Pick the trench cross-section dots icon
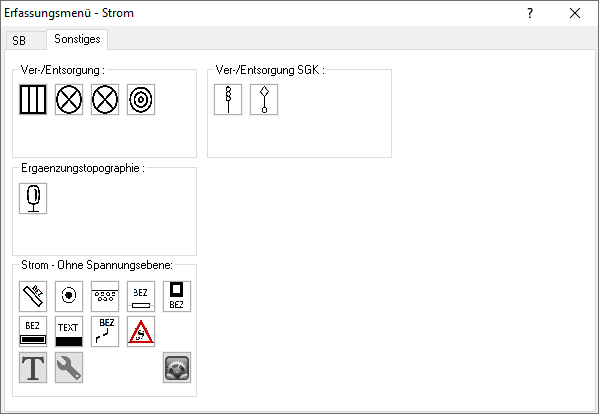The image size is (599, 414). tap(105, 296)
